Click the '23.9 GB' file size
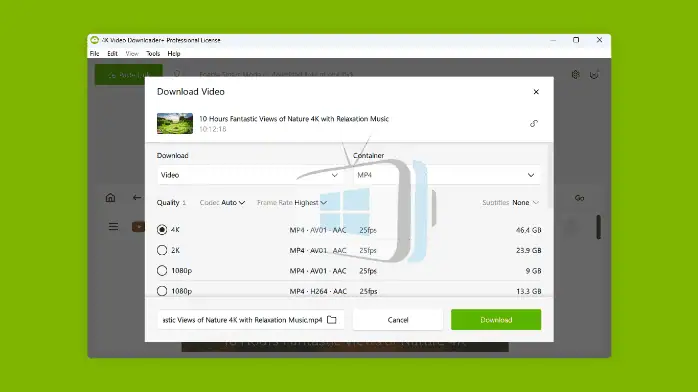Screen dimensions: 698x392 pos(528,251)
